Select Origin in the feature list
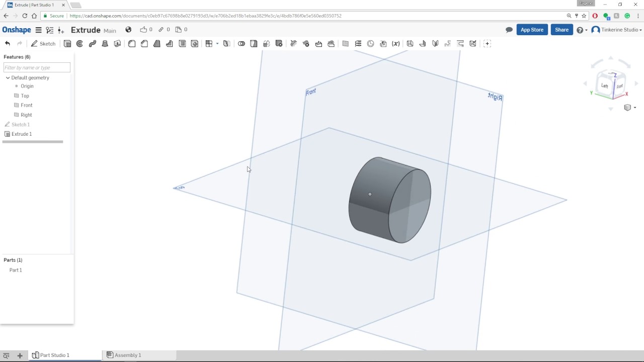This screenshot has width=644, height=362. pos(27,86)
